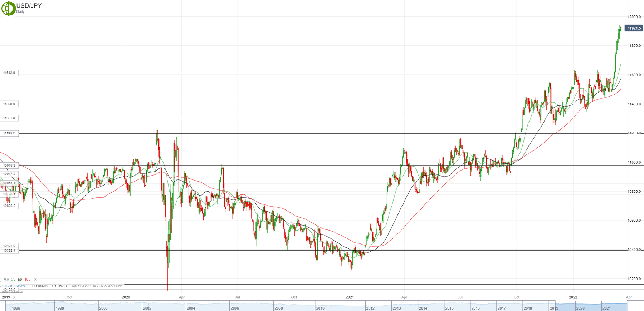Click the L 10117.8 low value
This screenshot has height=311, width=644.
tap(59, 286)
